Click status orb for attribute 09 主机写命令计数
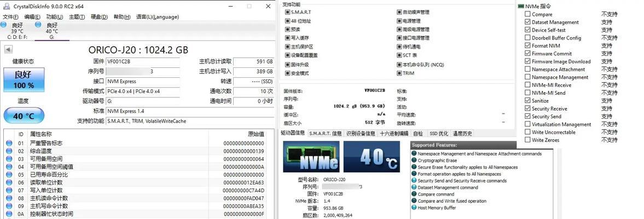 [x=9, y=206]
